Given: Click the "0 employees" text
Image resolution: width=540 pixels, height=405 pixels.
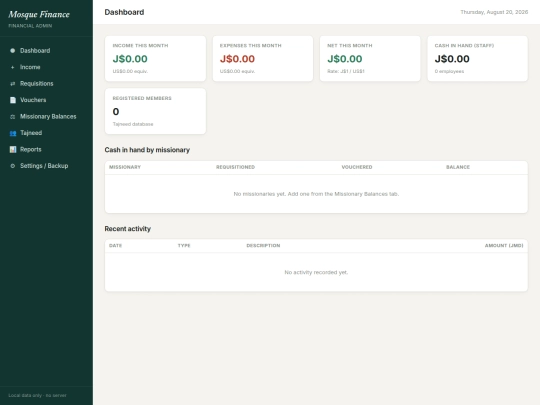Looking at the screenshot, I should tap(449, 71).
